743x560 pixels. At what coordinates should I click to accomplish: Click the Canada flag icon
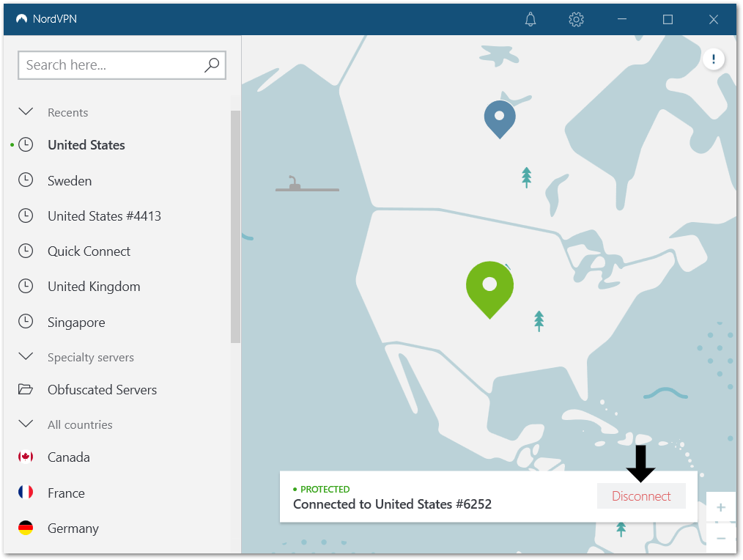pyautogui.click(x=26, y=457)
